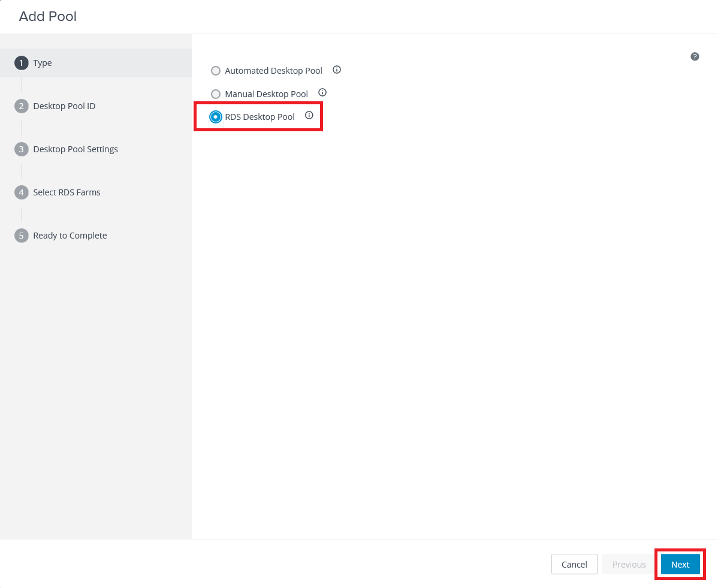Click the step 1 number circle
Viewport: 718px width, 588px height.
pyautogui.click(x=22, y=63)
